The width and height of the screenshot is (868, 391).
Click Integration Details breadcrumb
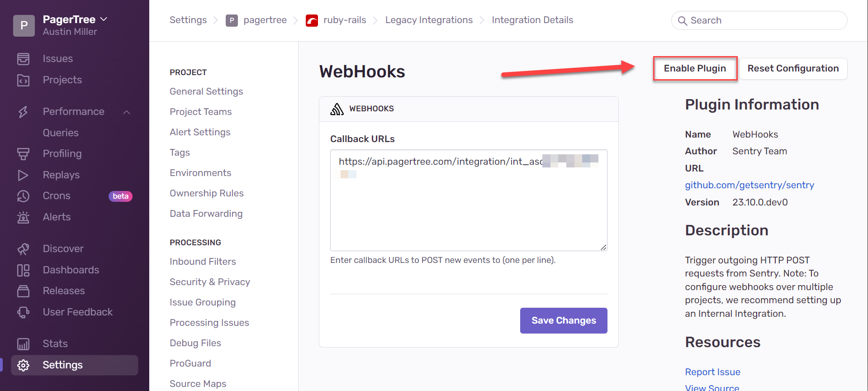(532, 20)
